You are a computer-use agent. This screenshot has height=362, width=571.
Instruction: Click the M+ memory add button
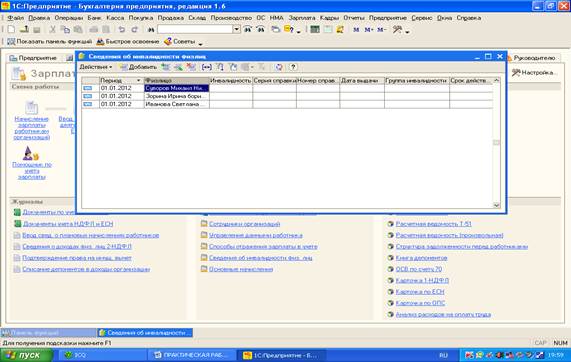pyautogui.click(x=369, y=29)
